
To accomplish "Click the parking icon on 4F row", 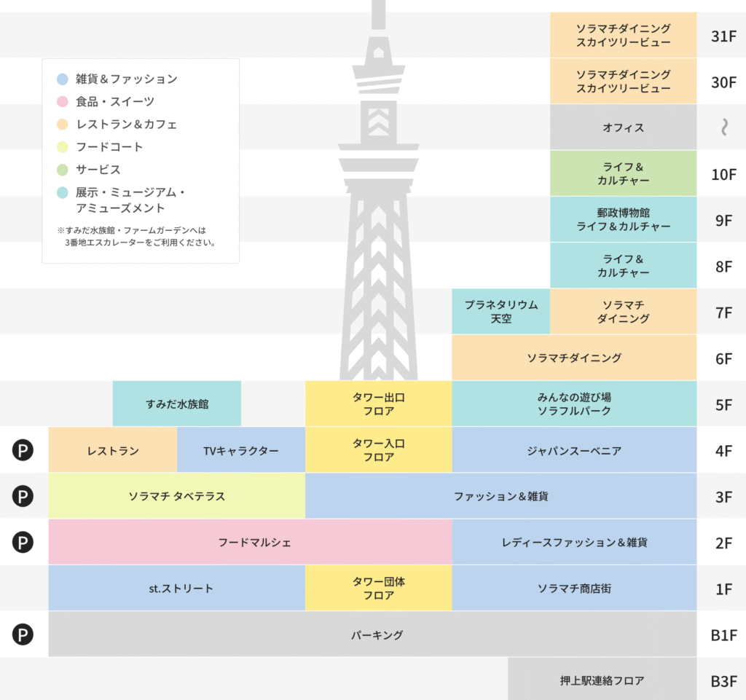I will [x=23, y=451].
